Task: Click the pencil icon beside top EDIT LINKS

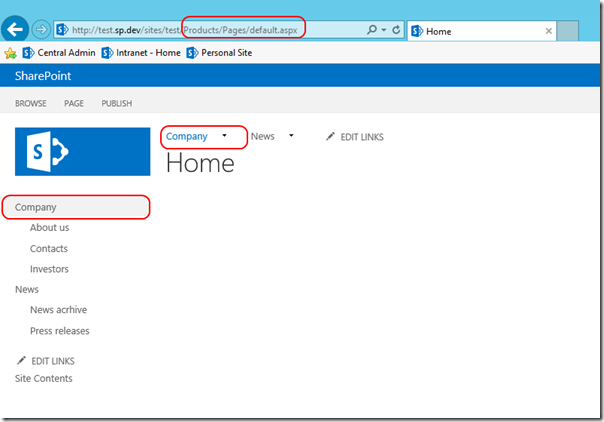Action: tap(330, 136)
